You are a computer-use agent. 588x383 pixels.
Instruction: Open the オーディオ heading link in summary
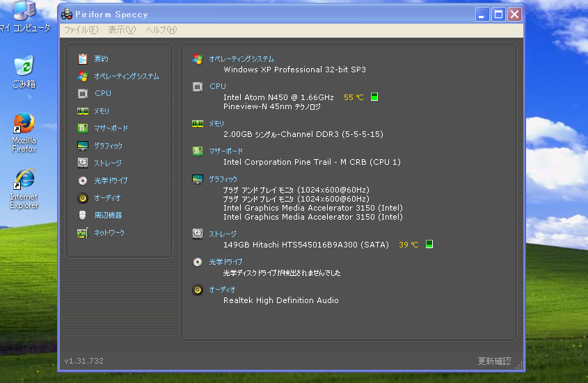coord(222,290)
